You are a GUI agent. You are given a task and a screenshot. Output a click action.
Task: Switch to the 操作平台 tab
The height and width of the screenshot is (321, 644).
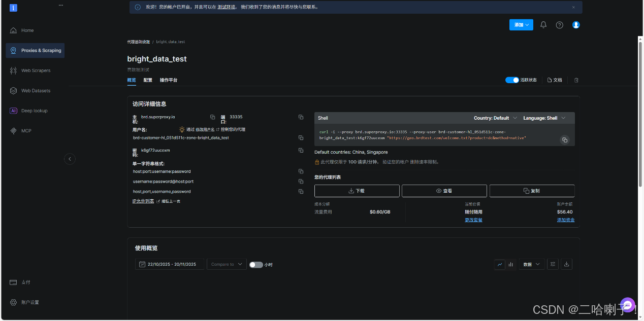coord(169,80)
